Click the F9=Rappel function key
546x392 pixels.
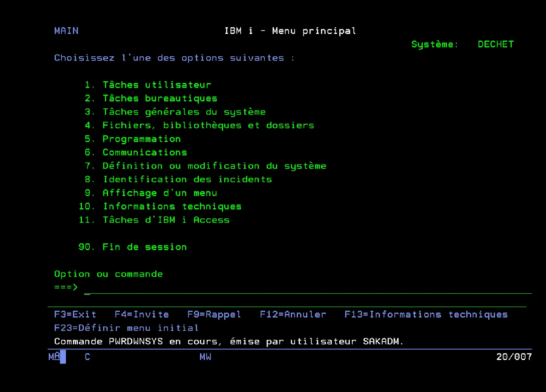pos(214,314)
